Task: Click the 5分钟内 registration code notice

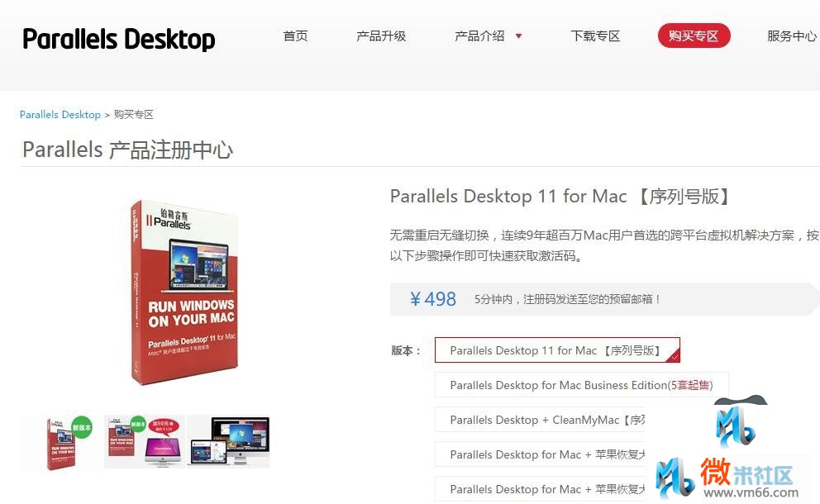Action: (568, 299)
